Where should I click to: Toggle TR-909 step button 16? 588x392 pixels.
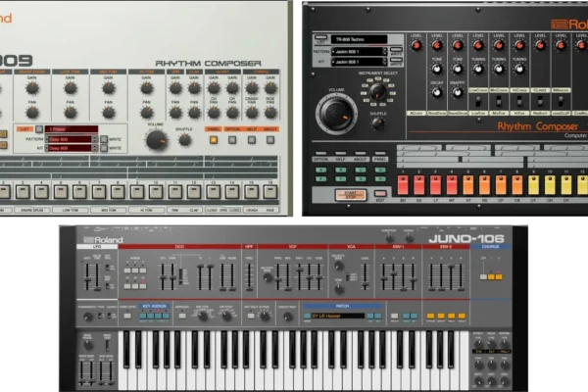270,192
